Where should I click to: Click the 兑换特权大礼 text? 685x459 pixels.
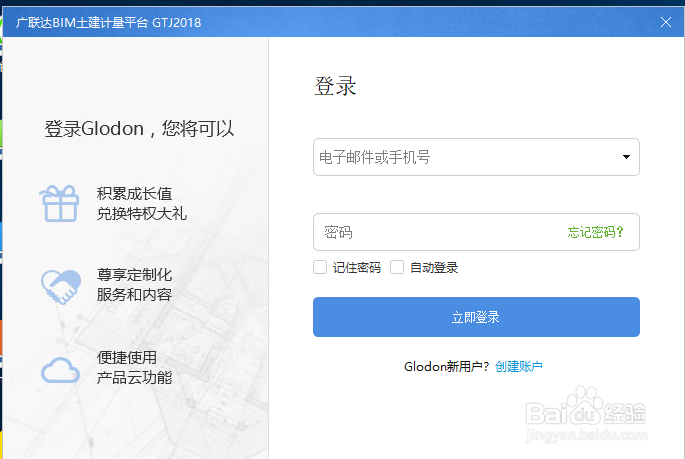pos(142,214)
